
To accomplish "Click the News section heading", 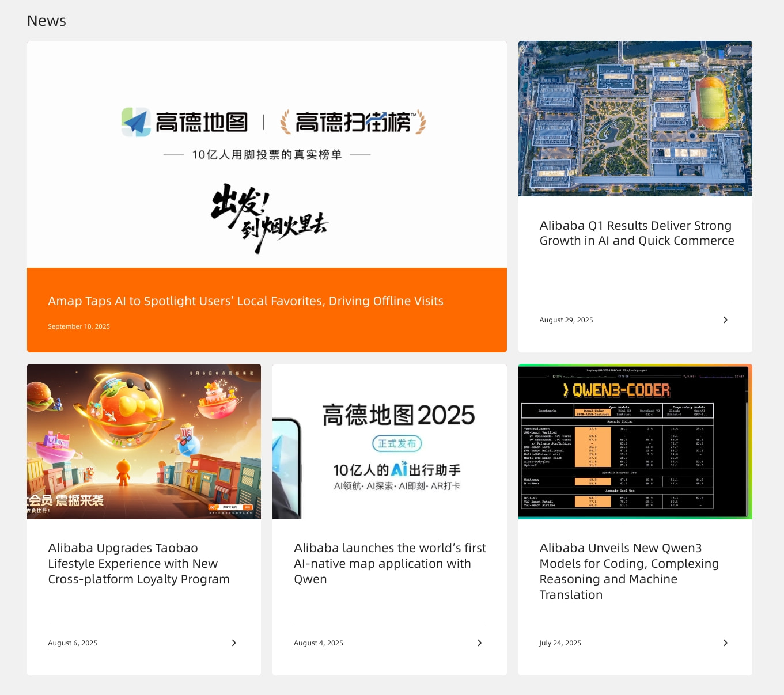I will click(x=47, y=21).
